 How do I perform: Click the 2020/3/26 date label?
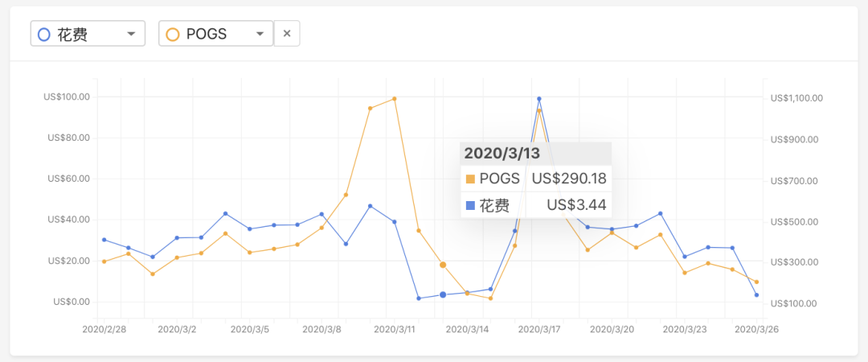pyautogui.click(x=756, y=329)
